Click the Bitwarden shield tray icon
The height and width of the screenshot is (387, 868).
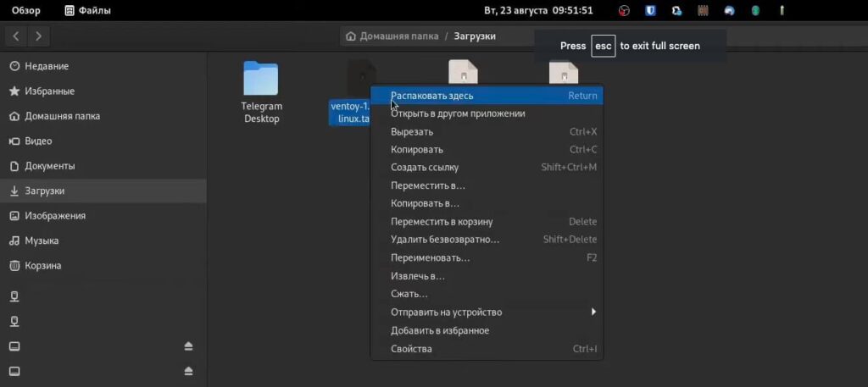[650, 11]
